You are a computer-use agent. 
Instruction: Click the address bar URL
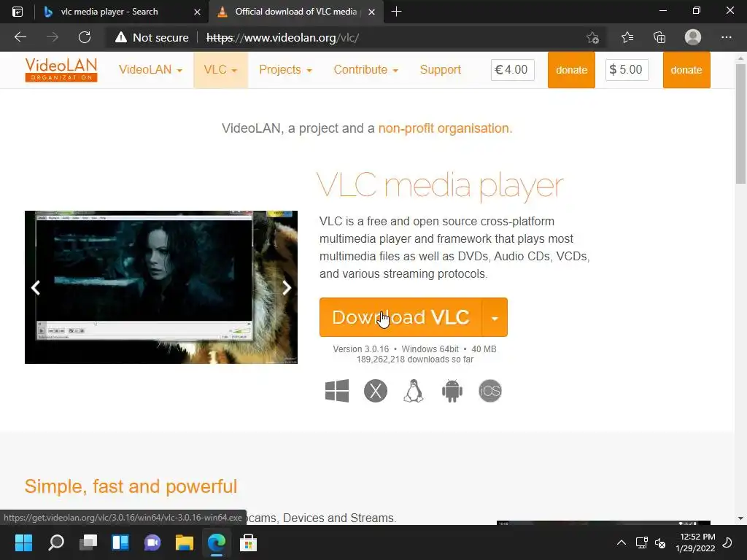282,38
